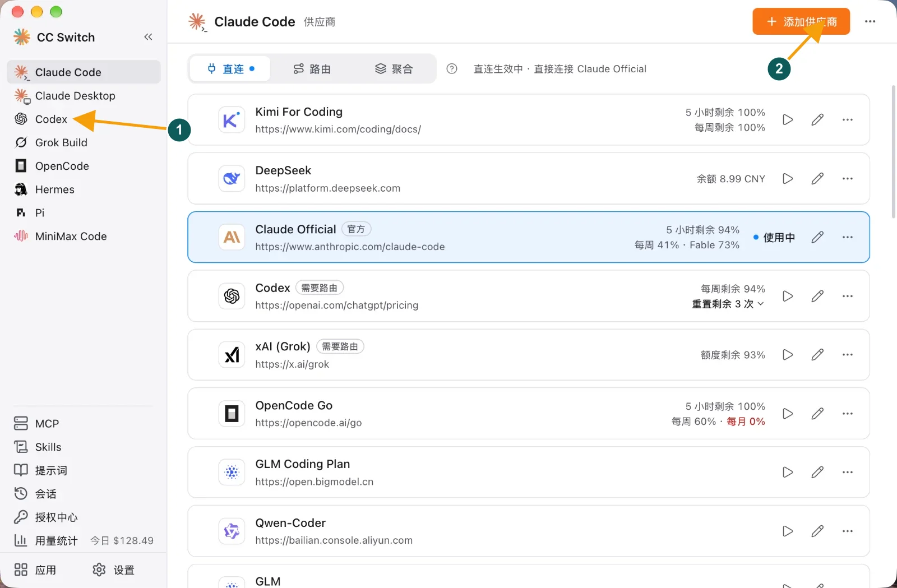The image size is (897, 588).
Task: Edit Kimi For Coding provider
Action: pyautogui.click(x=817, y=119)
